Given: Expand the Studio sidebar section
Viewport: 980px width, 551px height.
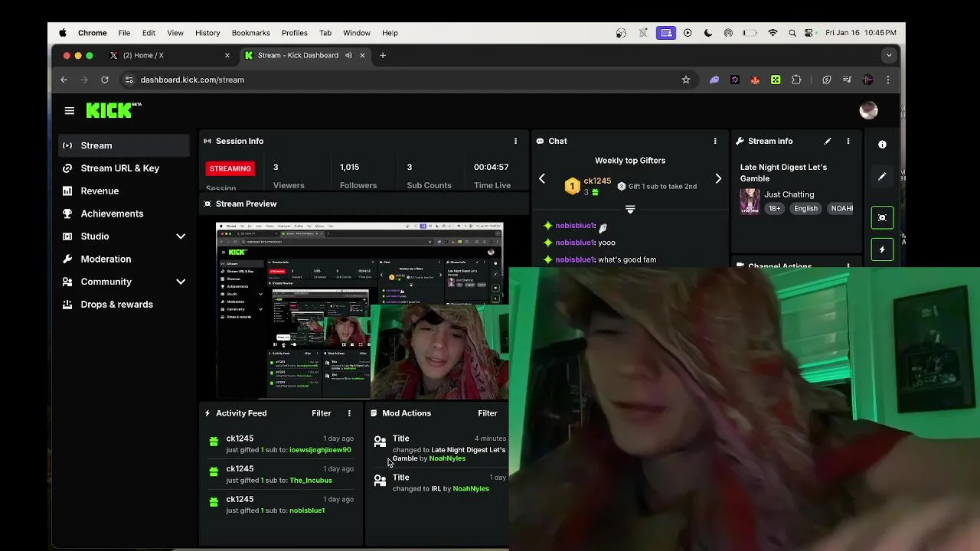Looking at the screenshot, I should (x=181, y=236).
